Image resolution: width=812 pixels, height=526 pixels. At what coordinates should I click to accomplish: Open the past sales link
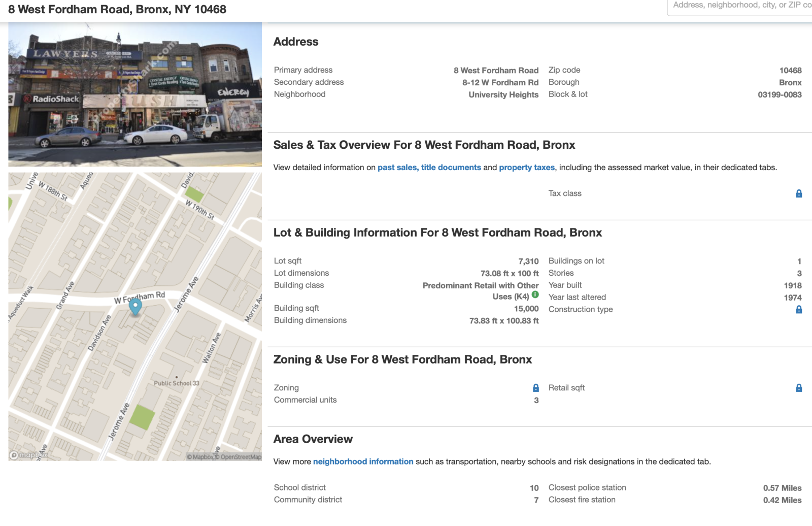398,168
